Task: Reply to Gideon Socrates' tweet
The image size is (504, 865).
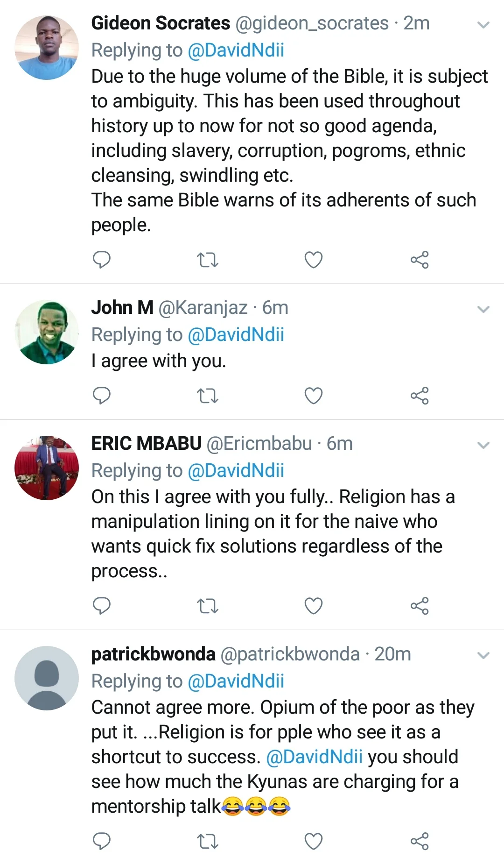Action: click(102, 259)
